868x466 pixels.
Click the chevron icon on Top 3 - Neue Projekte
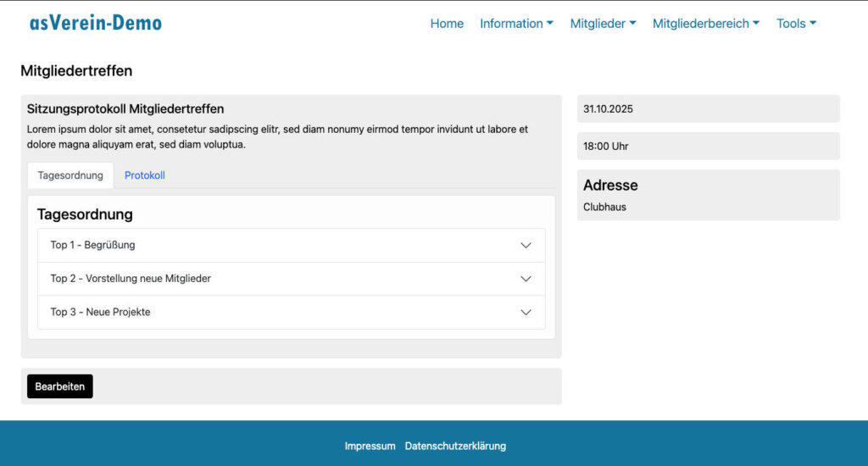[526, 312]
